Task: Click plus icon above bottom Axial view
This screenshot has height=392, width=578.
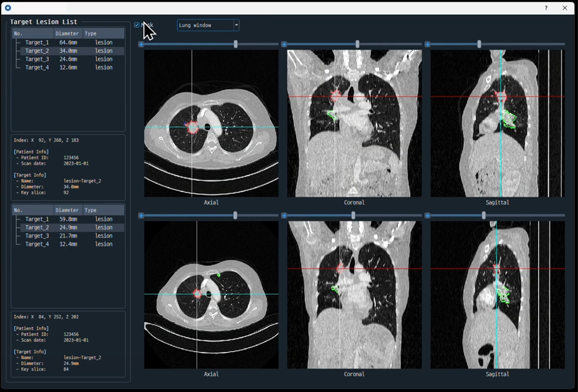Action: click(x=141, y=216)
